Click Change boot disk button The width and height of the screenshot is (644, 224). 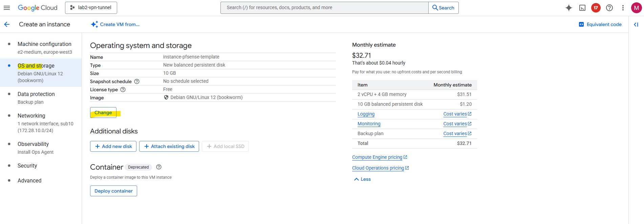(x=103, y=113)
